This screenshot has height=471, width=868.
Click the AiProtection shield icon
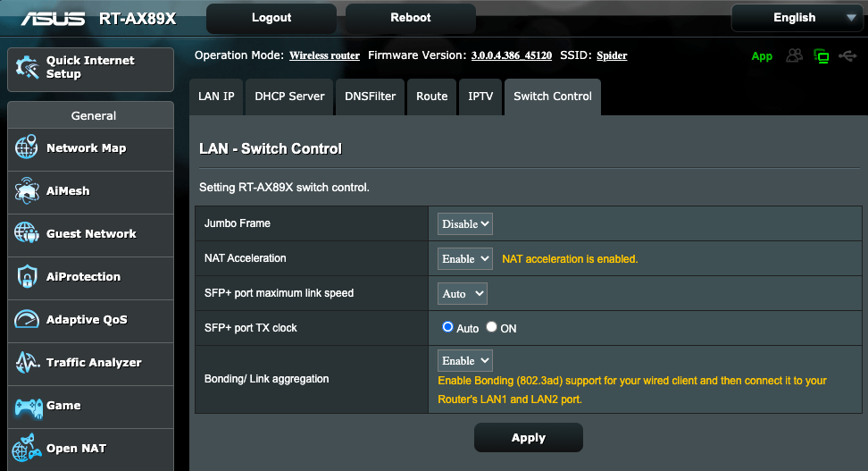27,276
